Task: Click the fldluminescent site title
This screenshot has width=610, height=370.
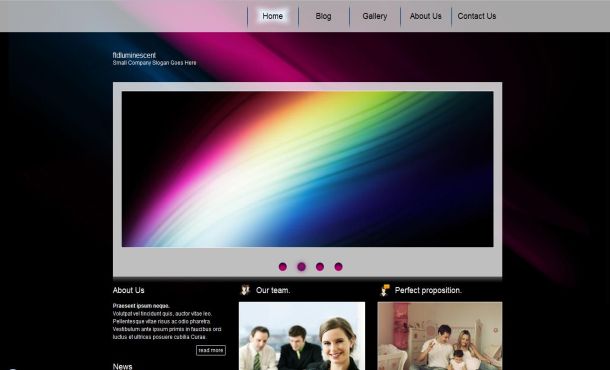Action: 134,55
